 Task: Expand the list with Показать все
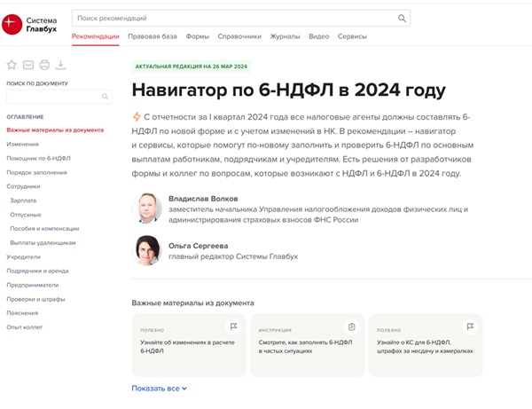(160, 389)
